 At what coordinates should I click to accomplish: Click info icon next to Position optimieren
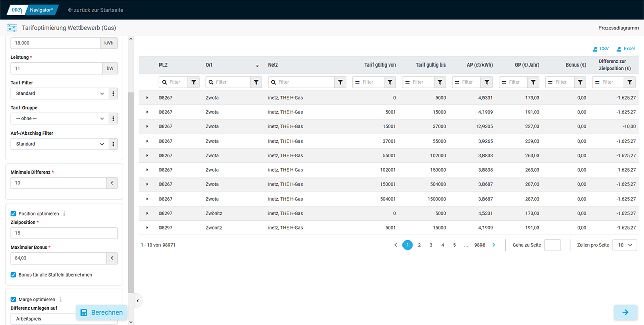tap(64, 214)
